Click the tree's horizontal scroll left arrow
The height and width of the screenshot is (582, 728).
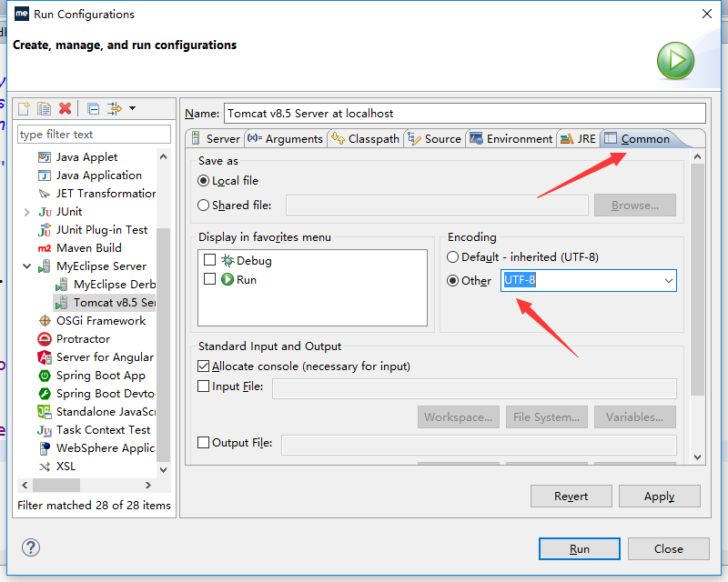(x=25, y=486)
